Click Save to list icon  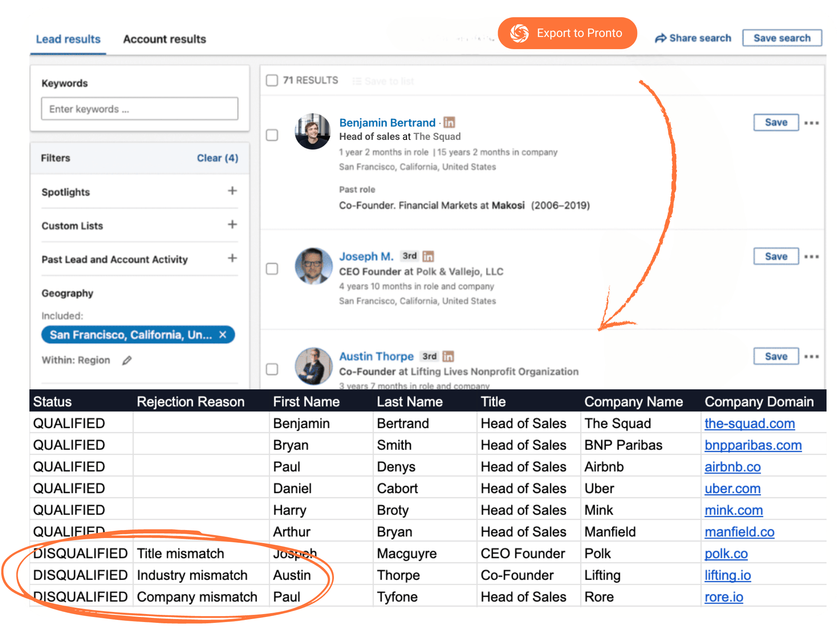pyautogui.click(x=357, y=81)
